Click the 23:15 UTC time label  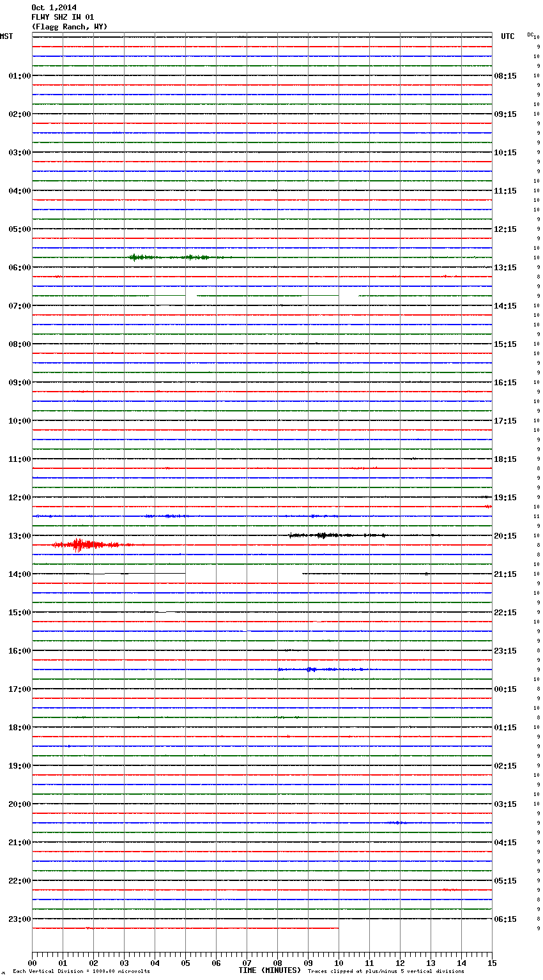tap(505, 651)
